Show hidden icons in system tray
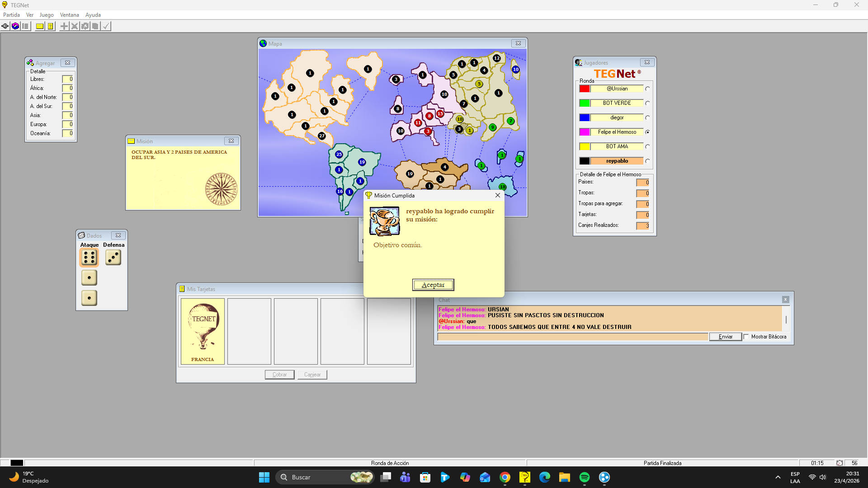The width and height of the screenshot is (868, 488). coord(778,477)
